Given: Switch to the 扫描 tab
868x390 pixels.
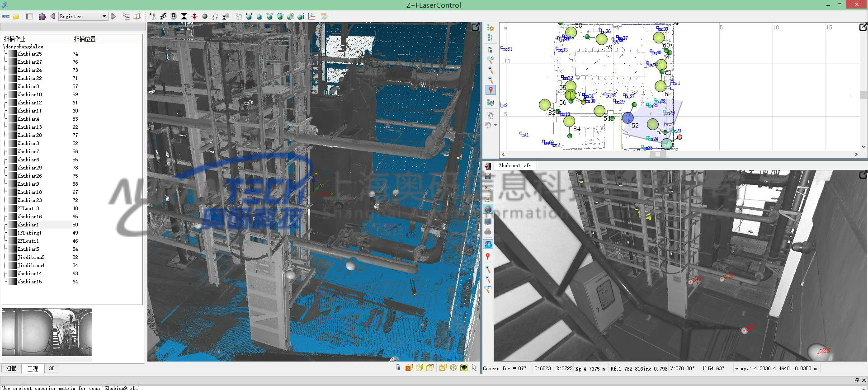Looking at the screenshot, I should point(11,368).
